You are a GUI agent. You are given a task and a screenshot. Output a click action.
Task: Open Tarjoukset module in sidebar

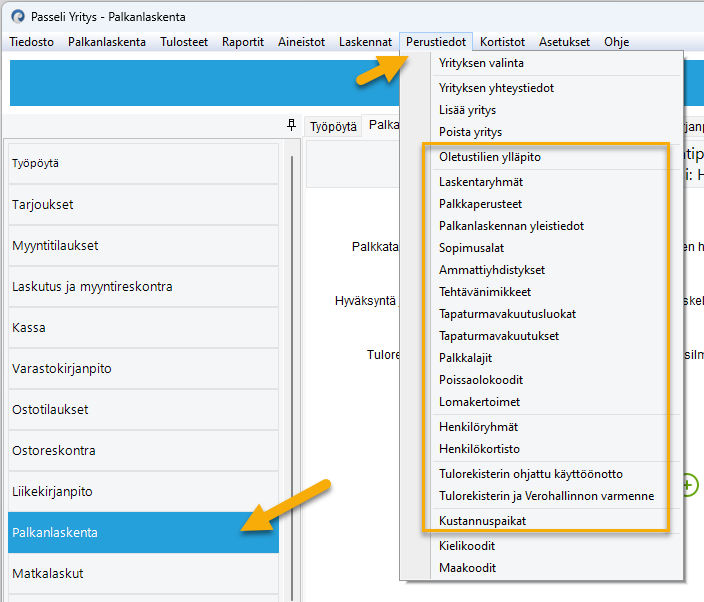click(43, 204)
